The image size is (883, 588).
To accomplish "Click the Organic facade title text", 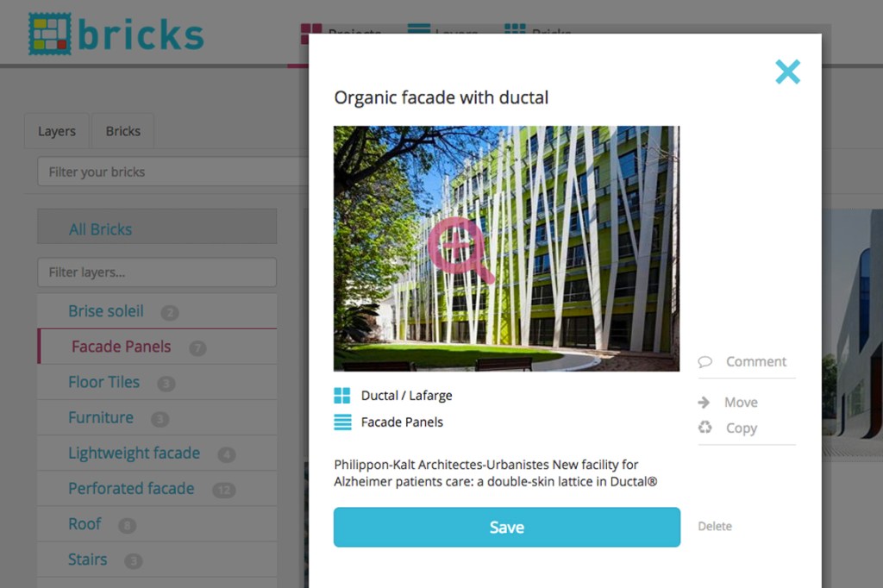I will pos(441,97).
